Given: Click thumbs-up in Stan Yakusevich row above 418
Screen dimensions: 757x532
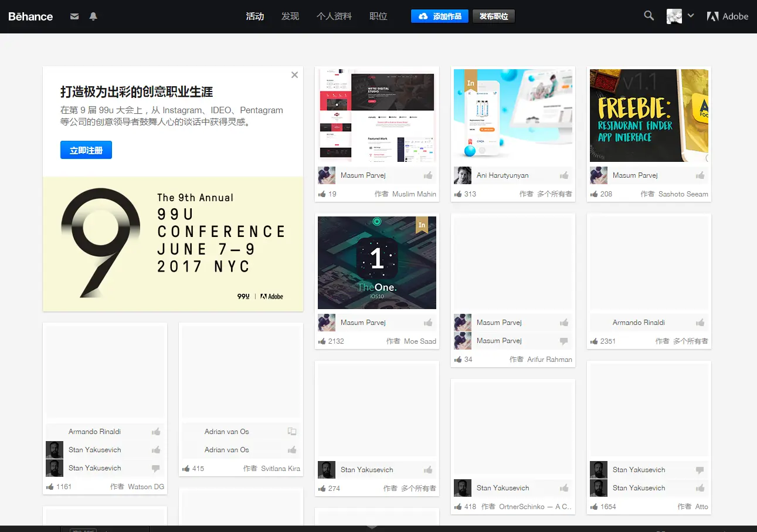Looking at the screenshot, I should (x=564, y=488).
